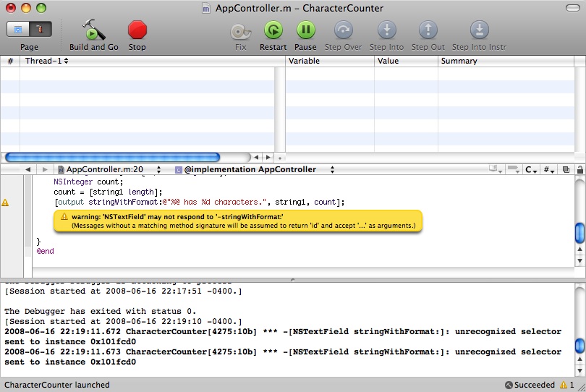Click the editor scroll down arrow
Viewport: 586px width, 392px height.
click(x=579, y=261)
